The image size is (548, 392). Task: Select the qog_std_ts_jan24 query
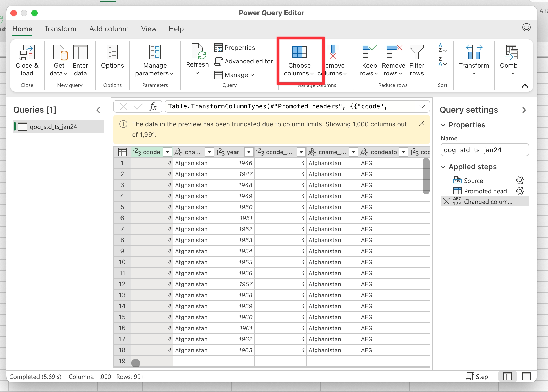pyautogui.click(x=58, y=127)
